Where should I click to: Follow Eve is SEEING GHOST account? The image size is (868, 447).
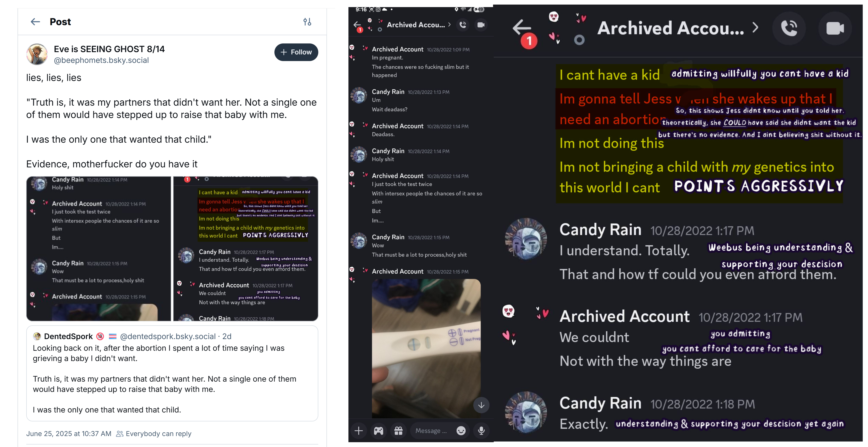(x=296, y=52)
